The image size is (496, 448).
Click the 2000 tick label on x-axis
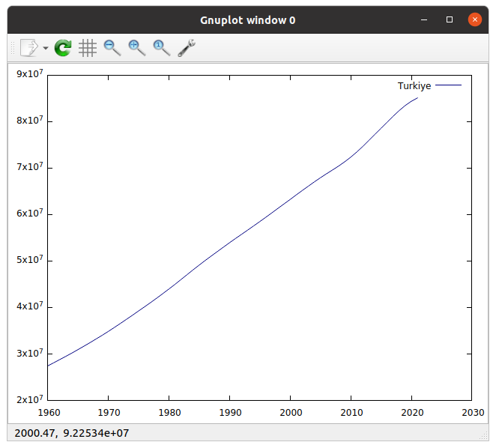(x=290, y=411)
